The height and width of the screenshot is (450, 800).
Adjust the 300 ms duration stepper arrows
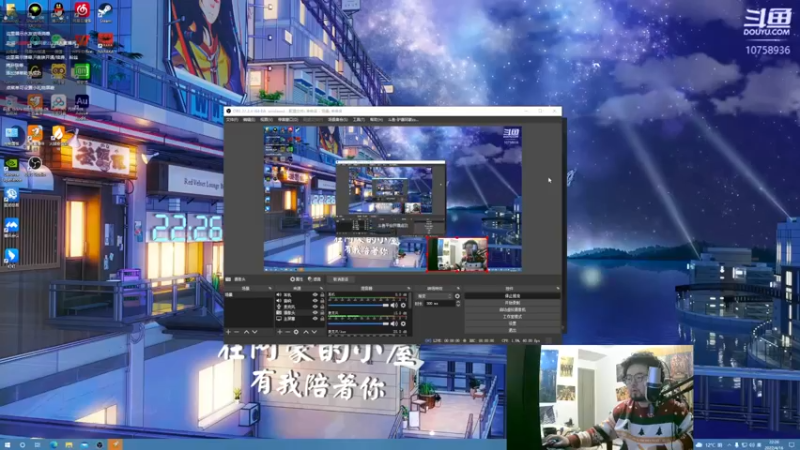[458, 304]
